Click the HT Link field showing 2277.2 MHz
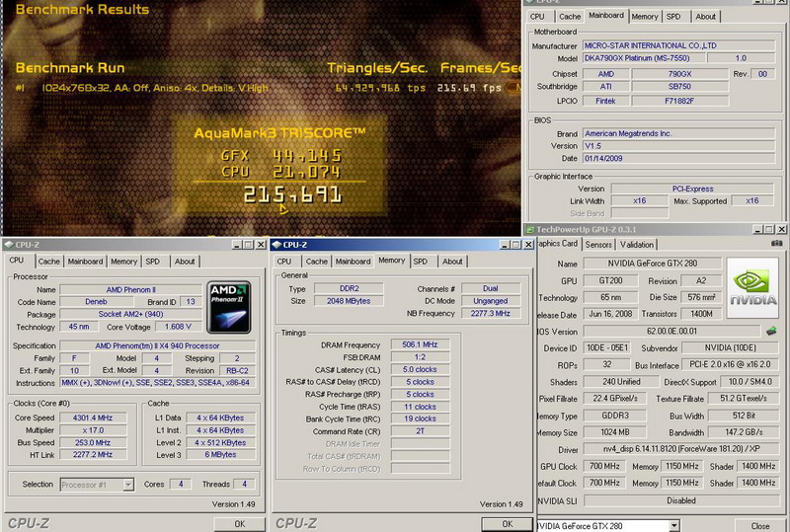 (93, 454)
